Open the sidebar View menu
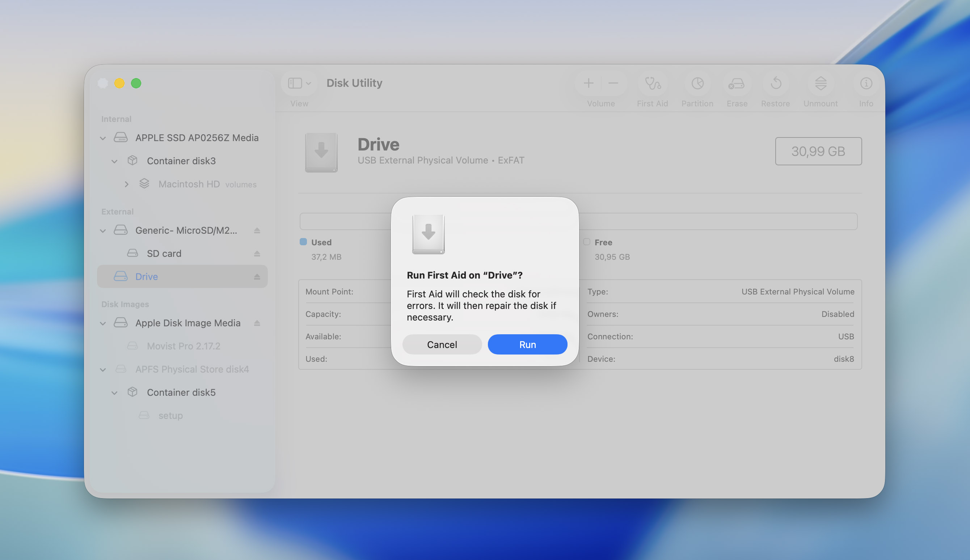The height and width of the screenshot is (560, 970). coord(299,83)
